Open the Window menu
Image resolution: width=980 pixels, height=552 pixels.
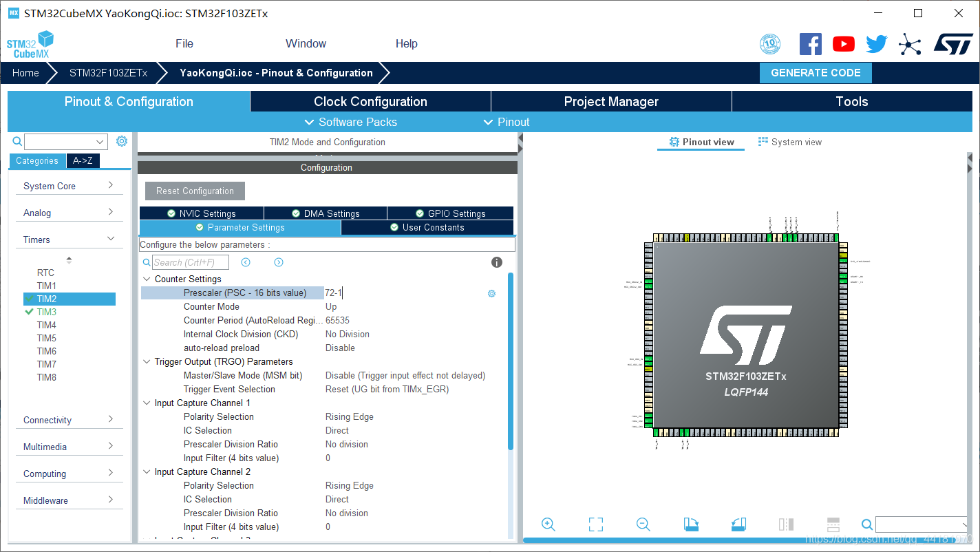tap(306, 43)
